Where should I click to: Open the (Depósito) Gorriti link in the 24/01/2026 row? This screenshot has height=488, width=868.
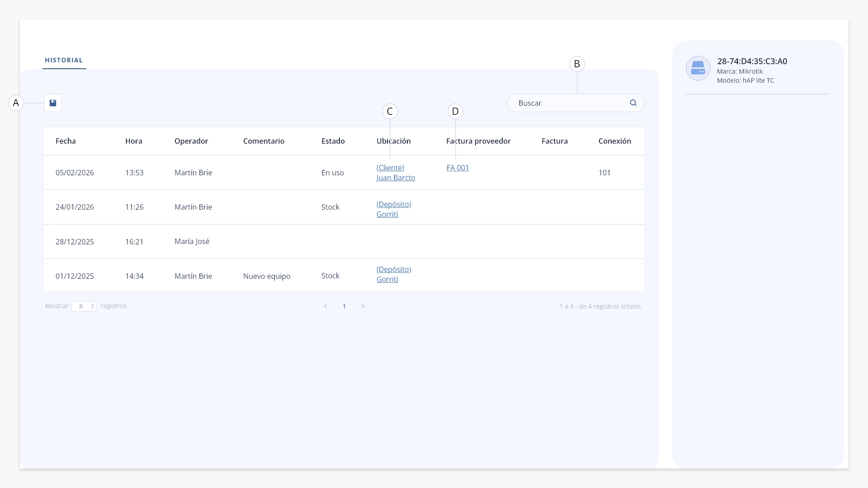pos(394,209)
